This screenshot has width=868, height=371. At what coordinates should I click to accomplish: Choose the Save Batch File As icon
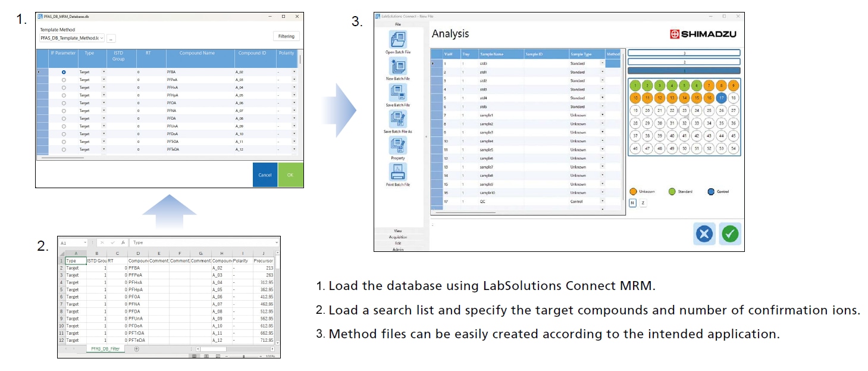(397, 119)
